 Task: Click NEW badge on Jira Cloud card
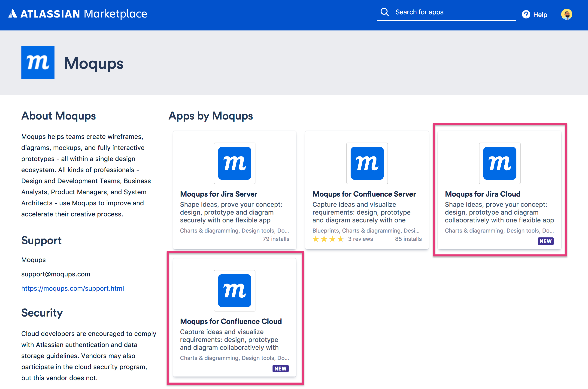pos(546,241)
